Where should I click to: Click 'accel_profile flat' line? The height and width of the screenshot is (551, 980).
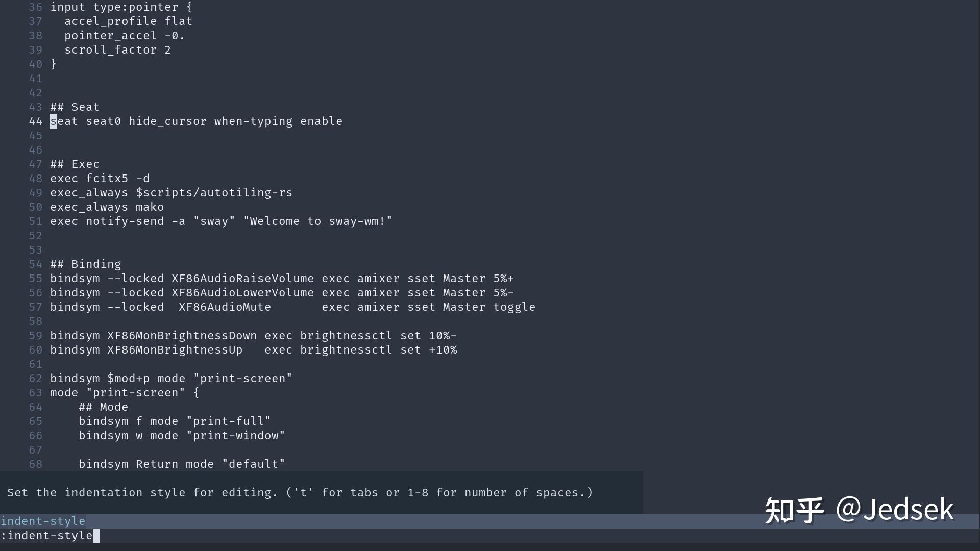coord(128,21)
